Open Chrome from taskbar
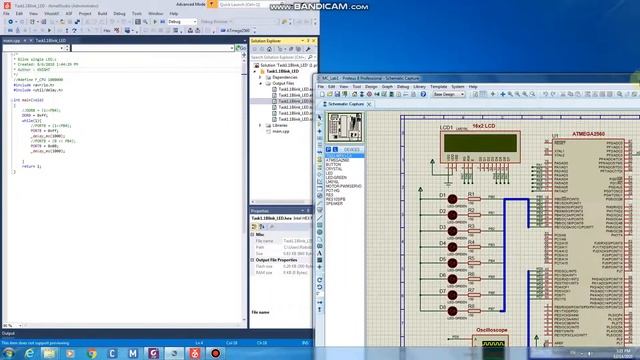This screenshot has height=360, width=640. [92, 353]
